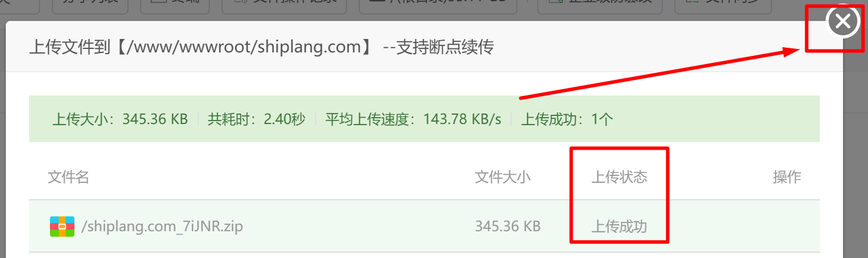Screen dimensions: 868x258
Task: Select the /shiplang.com_7iJNR.zip file name
Action: [162, 226]
